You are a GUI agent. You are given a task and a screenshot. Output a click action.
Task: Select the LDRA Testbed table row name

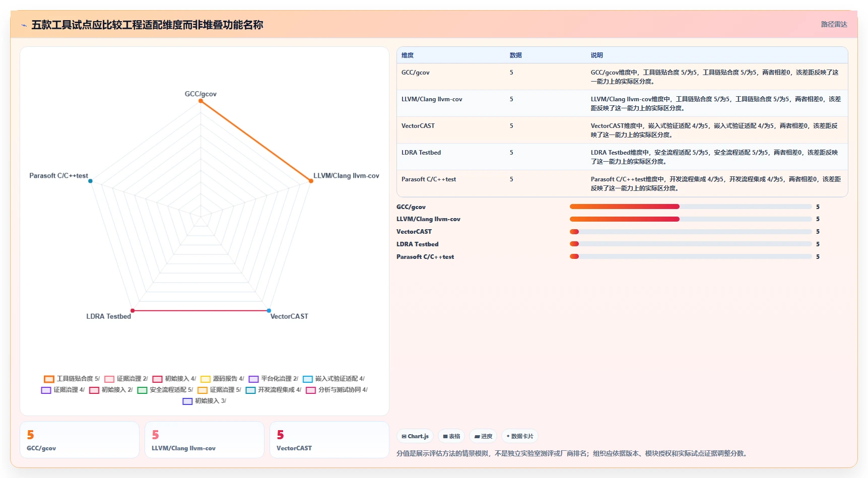coord(421,153)
